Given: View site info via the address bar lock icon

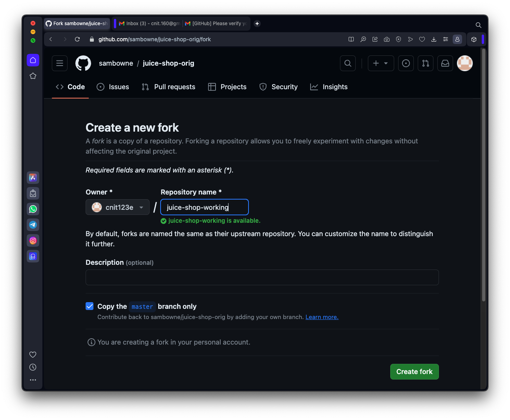Looking at the screenshot, I should (92, 39).
